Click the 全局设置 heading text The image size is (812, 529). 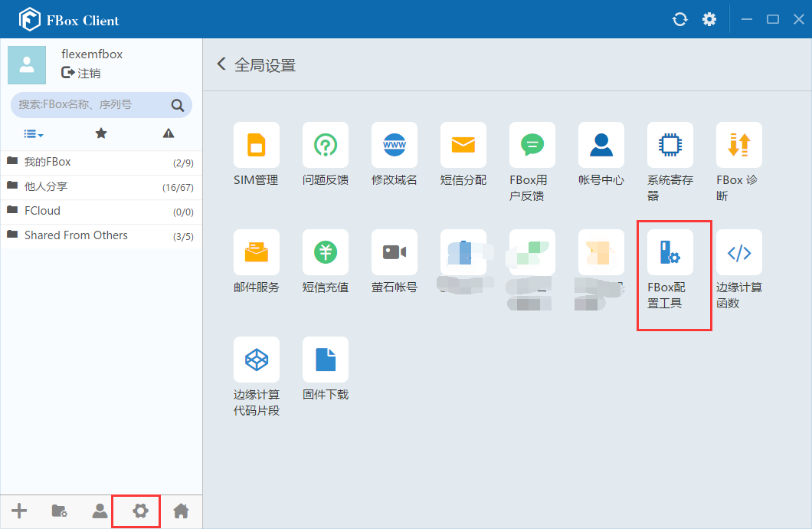265,65
